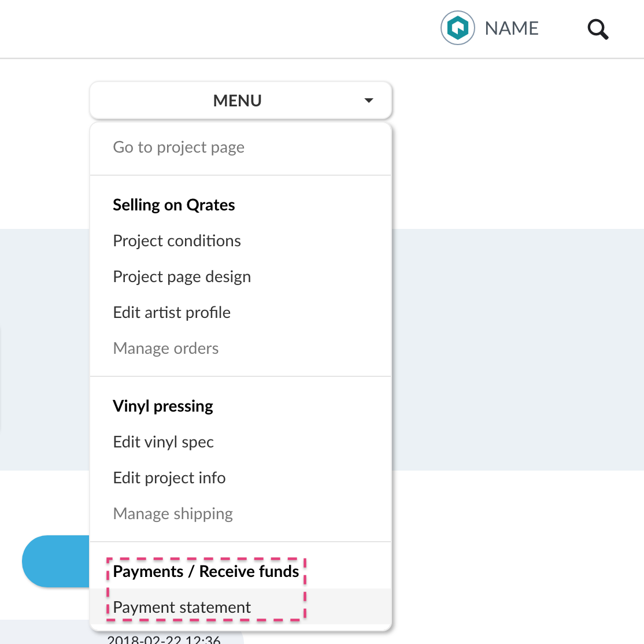Image resolution: width=644 pixels, height=644 pixels.
Task: Click the 2018-02-22 timestamp text
Action: pyautogui.click(x=164, y=639)
